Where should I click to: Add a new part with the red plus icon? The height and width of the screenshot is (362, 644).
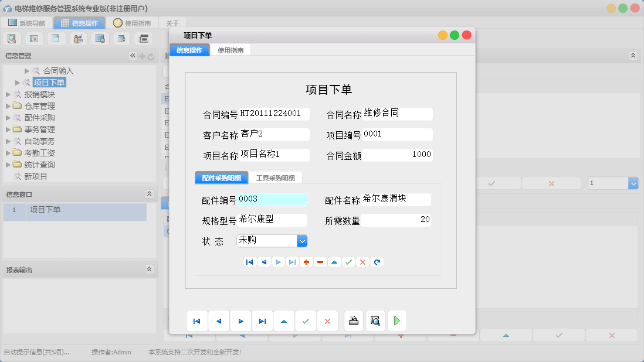tap(306, 262)
